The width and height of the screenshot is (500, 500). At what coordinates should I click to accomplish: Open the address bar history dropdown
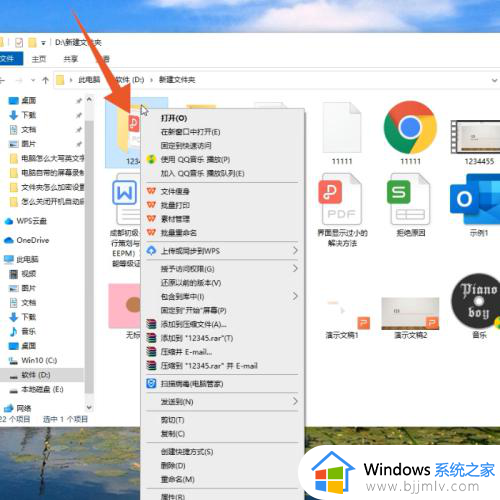[x=494, y=80]
